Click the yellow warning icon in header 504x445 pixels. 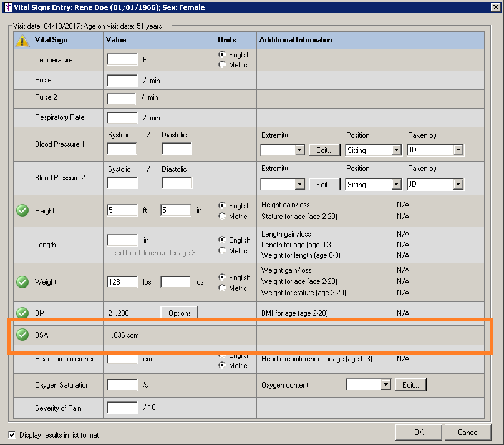point(23,41)
